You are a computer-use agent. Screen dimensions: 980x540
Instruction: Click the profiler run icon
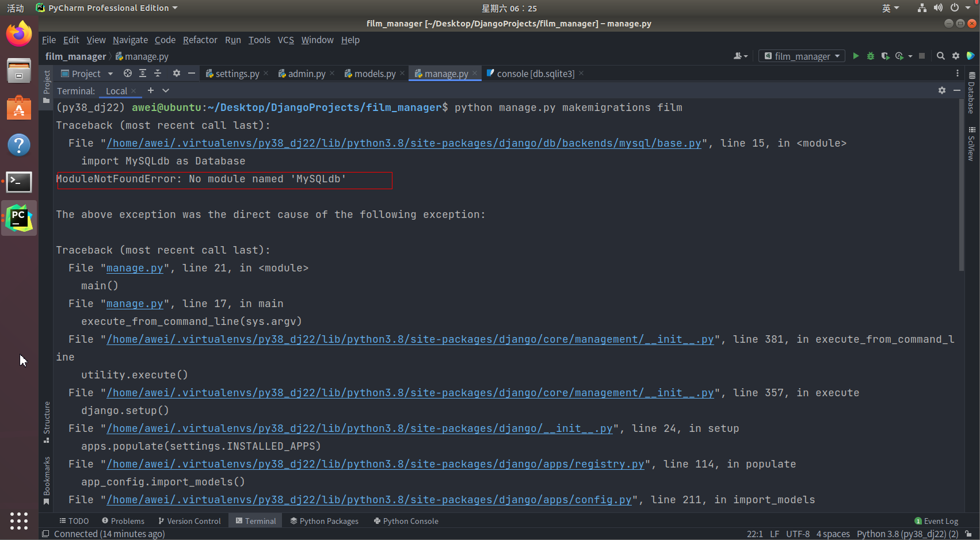(899, 56)
